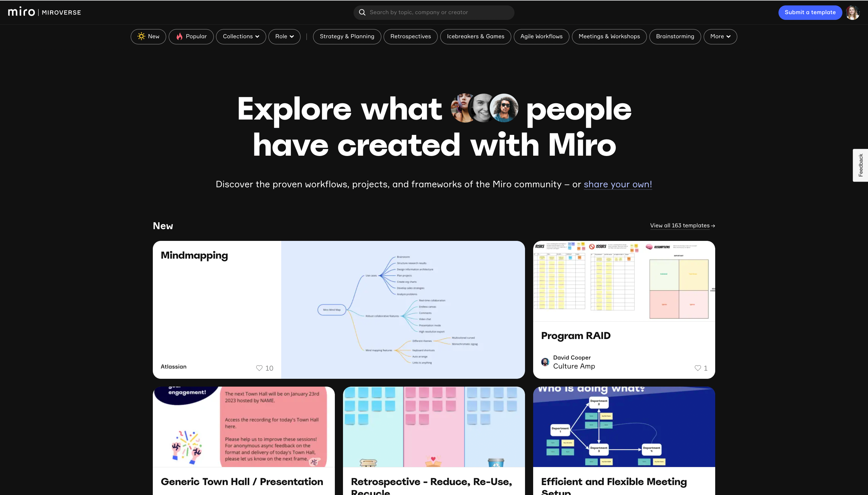
Task: Click Efficient and Flexible Meeting title
Action: (614, 486)
